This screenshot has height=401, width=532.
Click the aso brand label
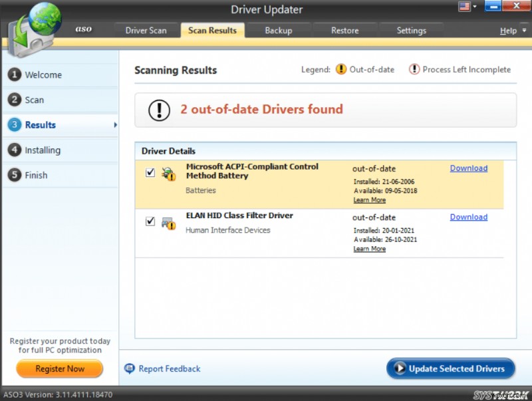[x=84, y=29]
